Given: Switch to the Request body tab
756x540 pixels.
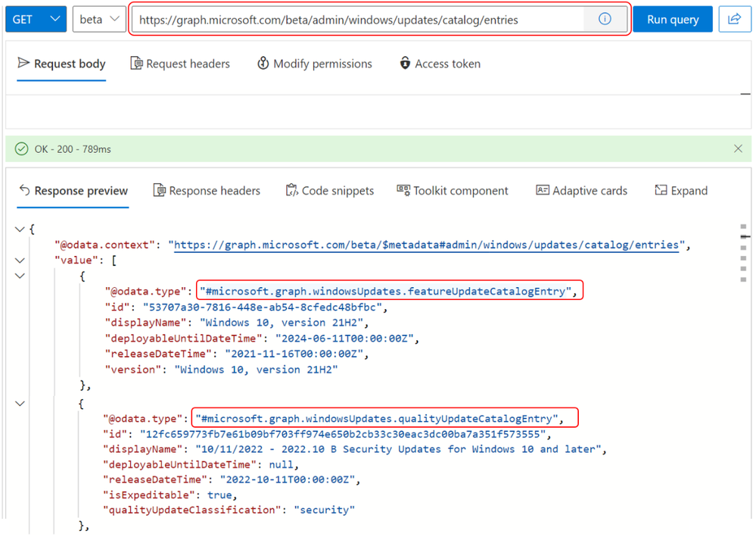Looking at the screenshot, I should tap(61, 64).
